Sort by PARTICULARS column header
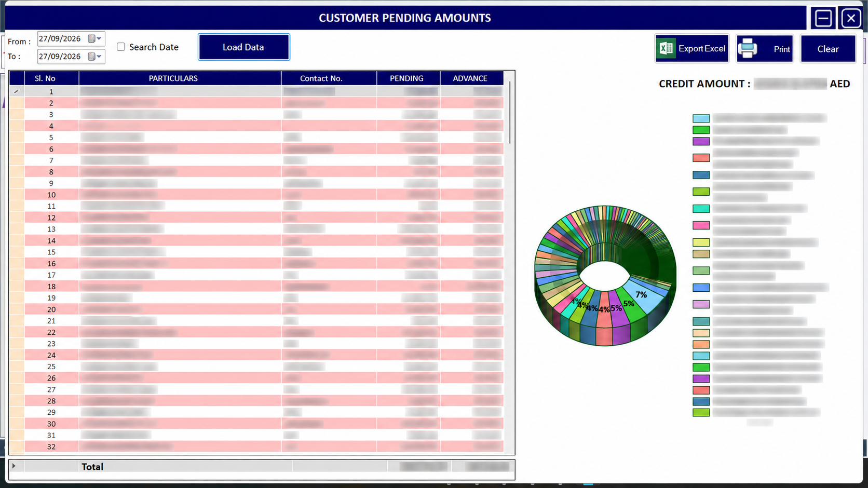Image resolution: width=868 pixels, height=488 pixels. (180, 78)
